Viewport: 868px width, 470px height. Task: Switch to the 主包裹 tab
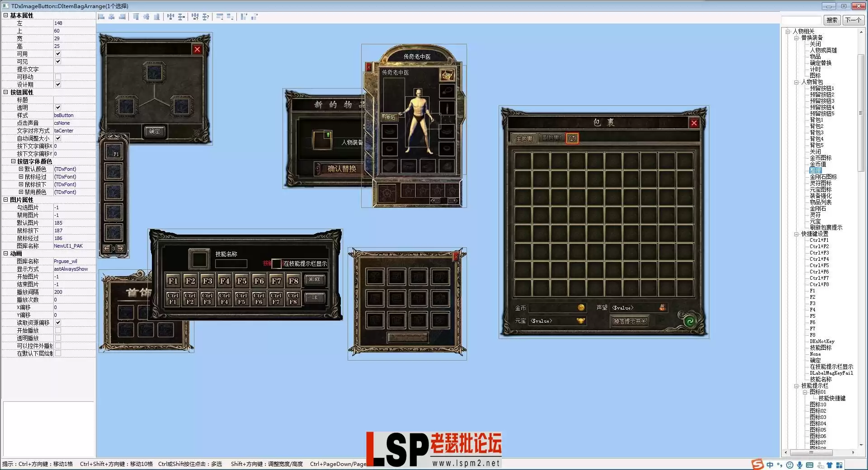(x=524, y=139)
